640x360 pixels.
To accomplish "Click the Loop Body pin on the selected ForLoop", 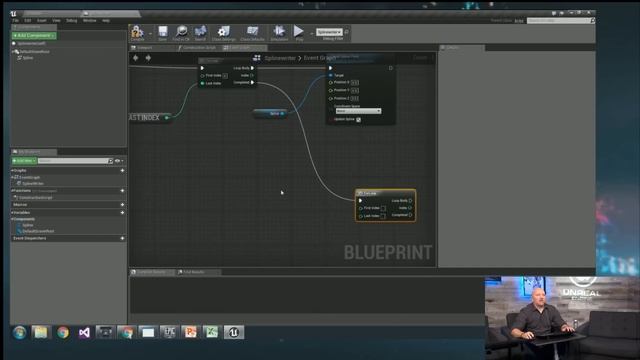I will coord(410,200).
